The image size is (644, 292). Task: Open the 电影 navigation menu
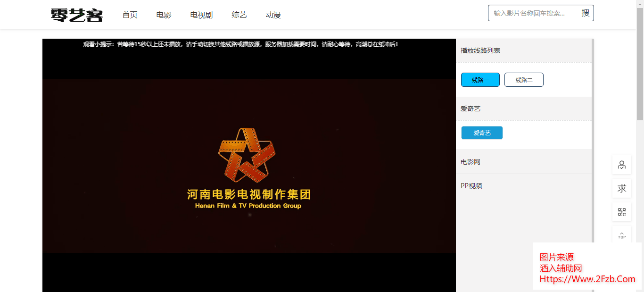[164, 15]
